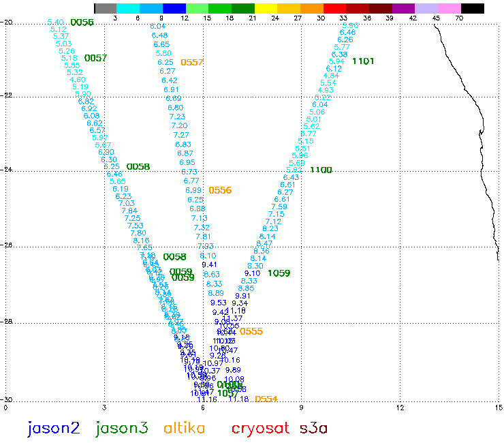Select the 7.93 value on middle track

[x=206, y=246]
